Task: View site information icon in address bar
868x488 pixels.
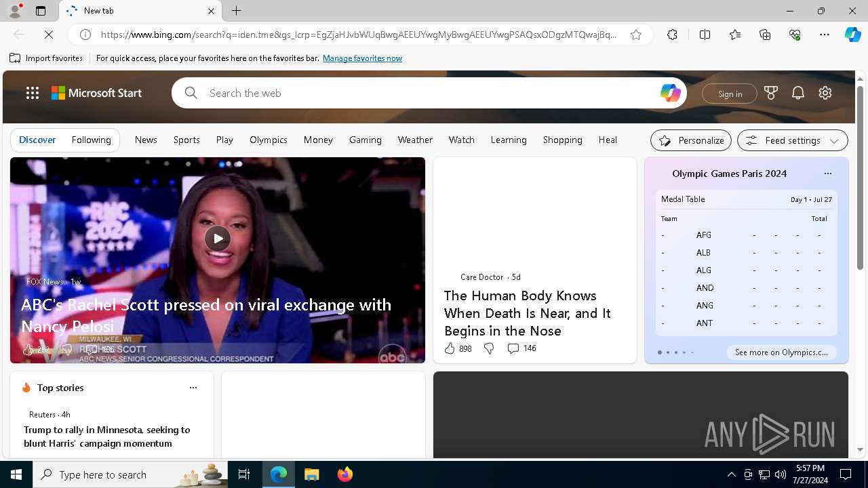Action: [x=85, y=35]
